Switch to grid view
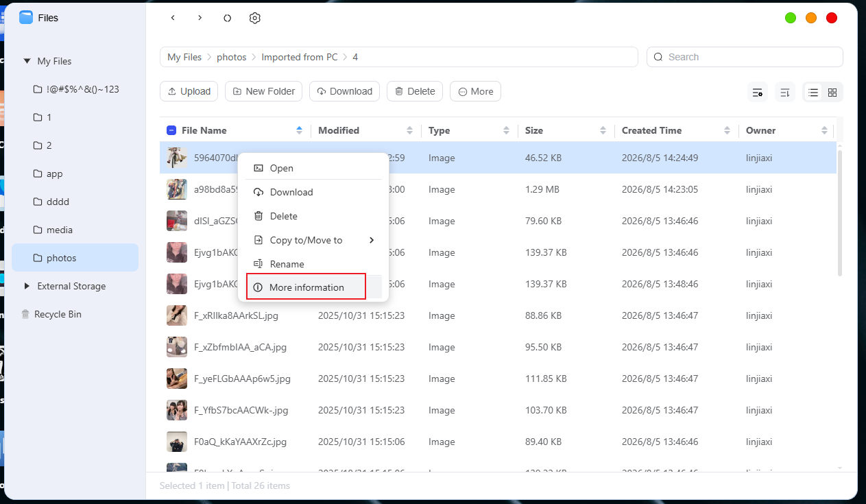 (832, 92)
